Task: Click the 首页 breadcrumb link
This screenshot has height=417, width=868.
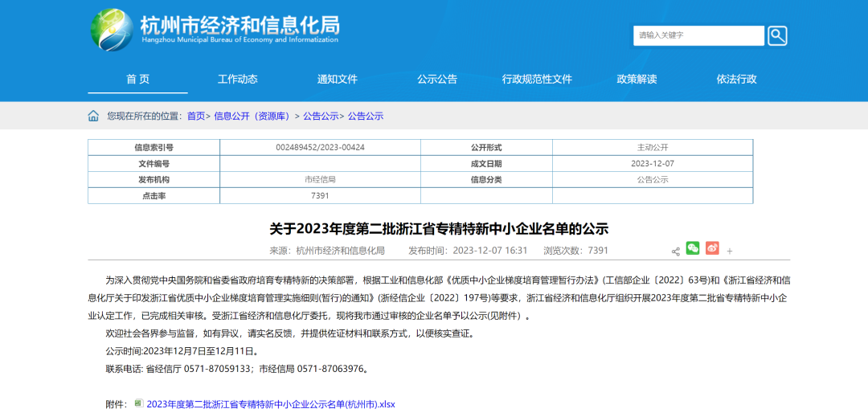Action: tap(196, 116)
